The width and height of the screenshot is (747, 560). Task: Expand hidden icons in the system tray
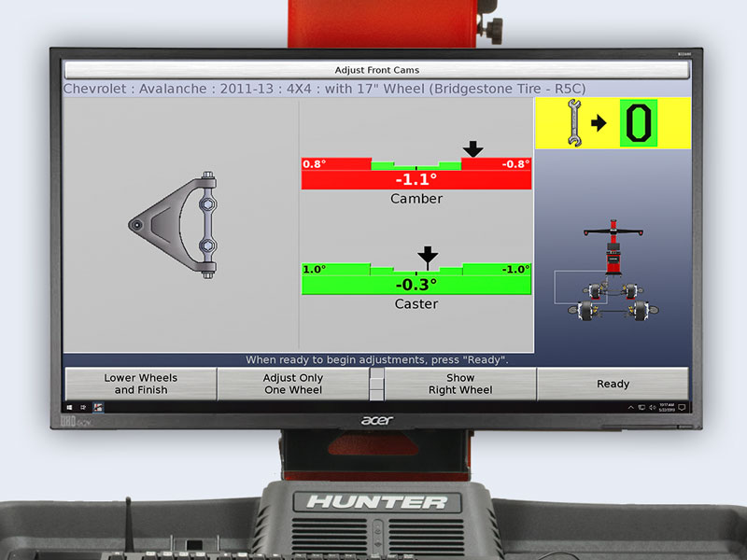(631, 407)
